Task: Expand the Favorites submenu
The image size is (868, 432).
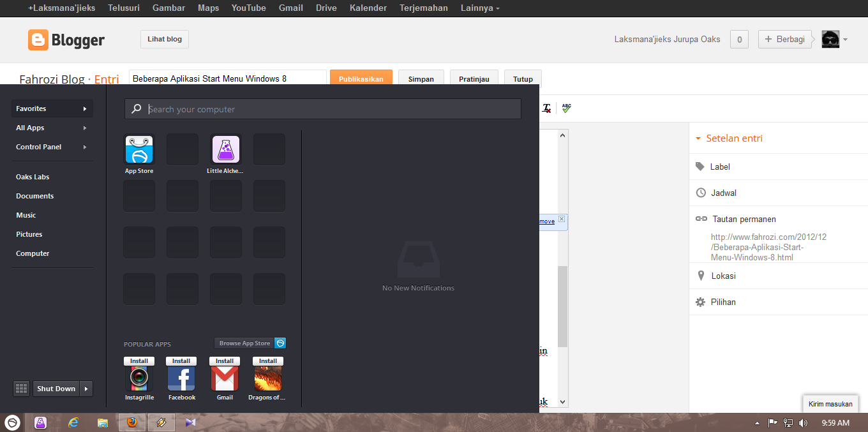Action: point(85,108)
